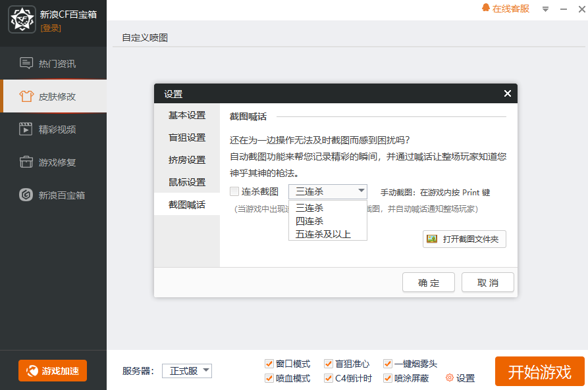Click the 游戏修复 repair box icon
588x390 pixels.
(26, 162)
